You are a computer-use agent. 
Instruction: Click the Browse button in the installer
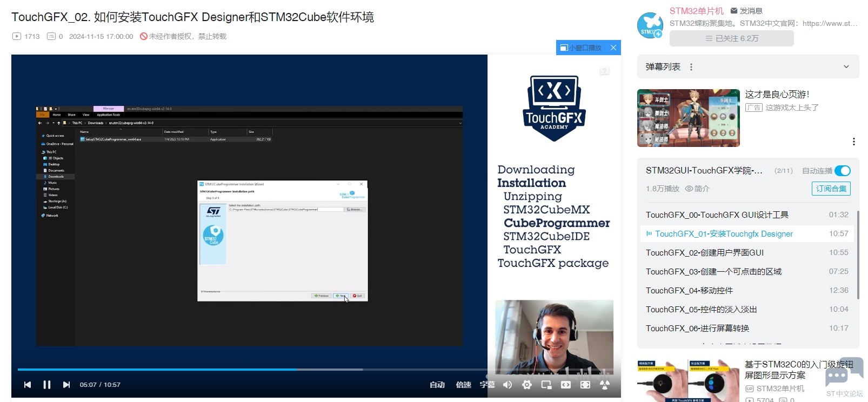[355, 209]
